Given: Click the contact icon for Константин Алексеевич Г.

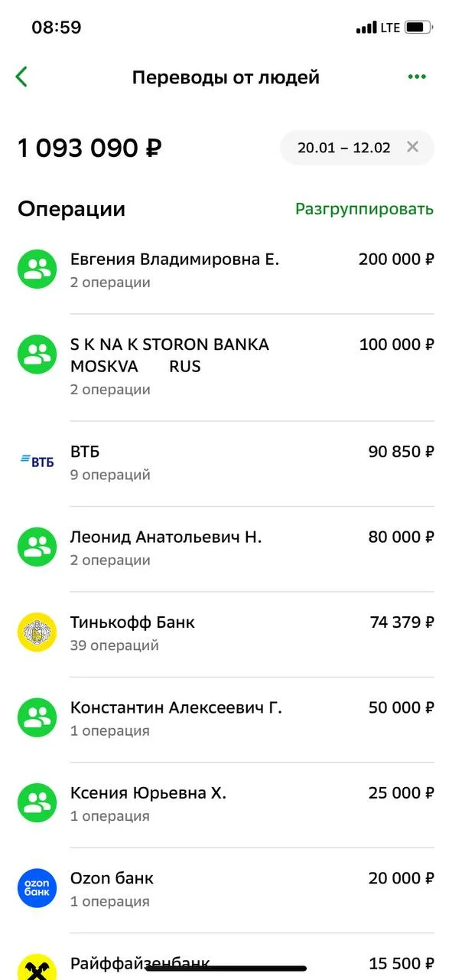Looking at the screenshot, I should coord(37,717).
